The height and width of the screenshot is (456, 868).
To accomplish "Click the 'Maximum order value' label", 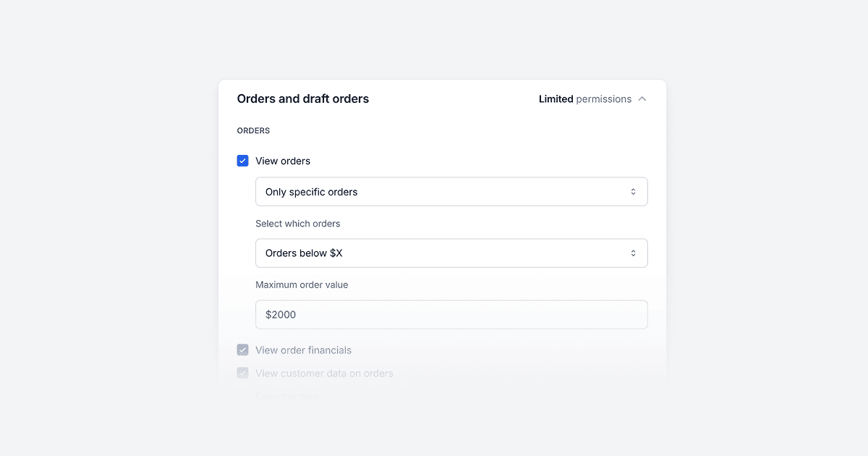I will click(x=302, y=284).
